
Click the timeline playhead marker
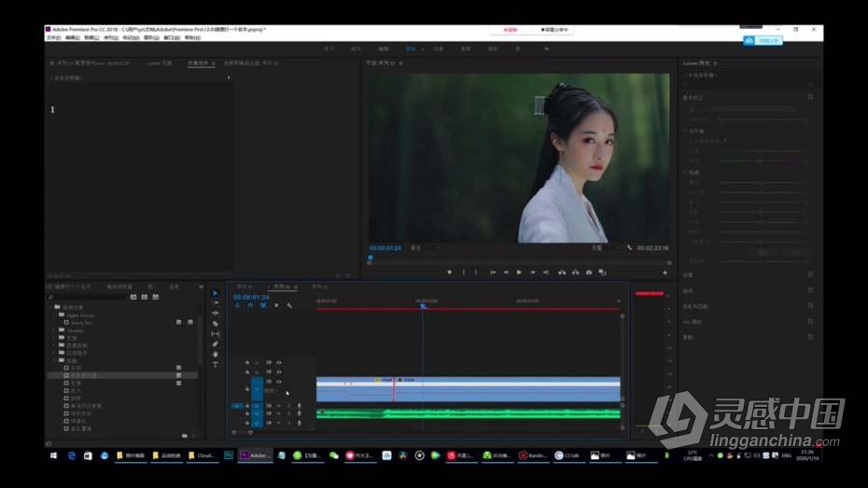423,305
